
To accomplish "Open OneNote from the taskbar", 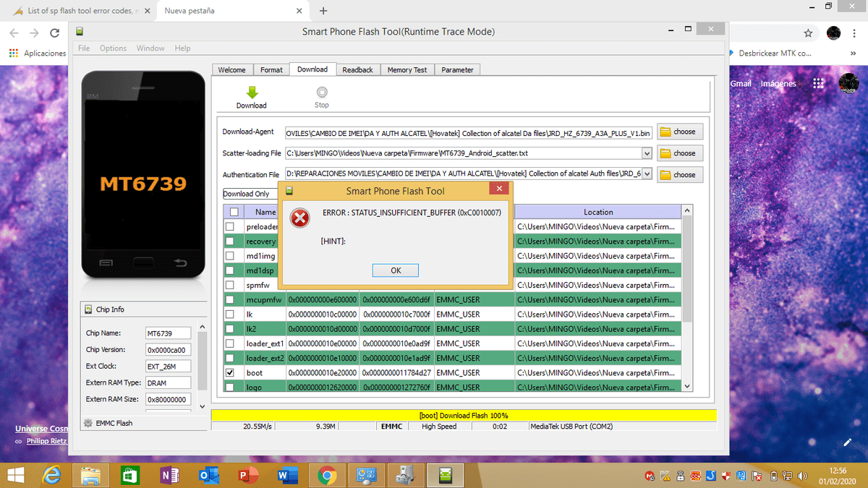I will click(170, 475).
